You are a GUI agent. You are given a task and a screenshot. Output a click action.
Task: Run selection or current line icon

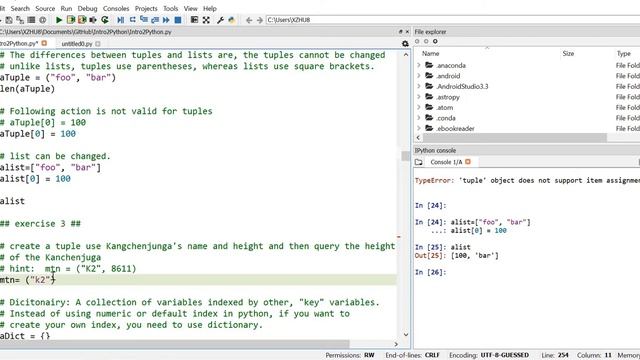[x=93, y=20]
